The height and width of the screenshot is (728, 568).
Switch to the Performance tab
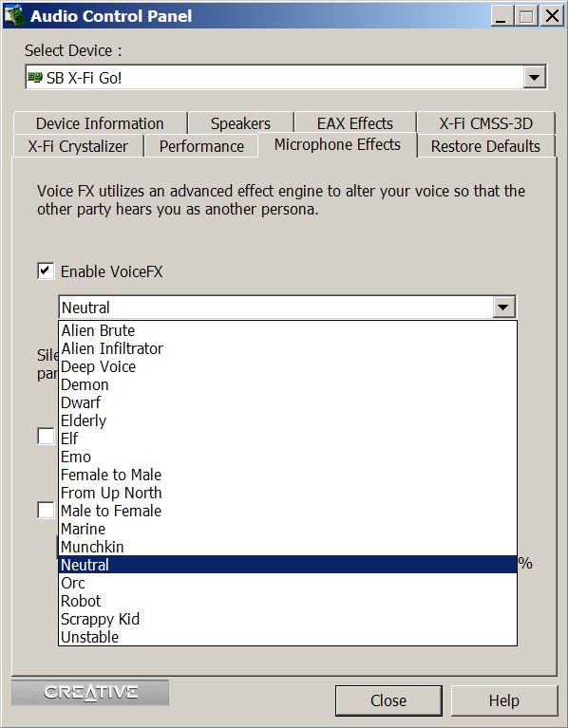(201, 146)
